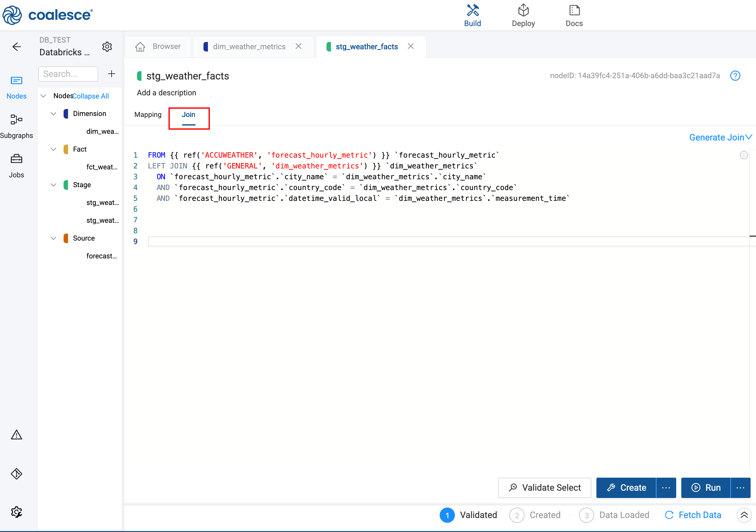Click the Coalesce logo

(x=48, y=15)
